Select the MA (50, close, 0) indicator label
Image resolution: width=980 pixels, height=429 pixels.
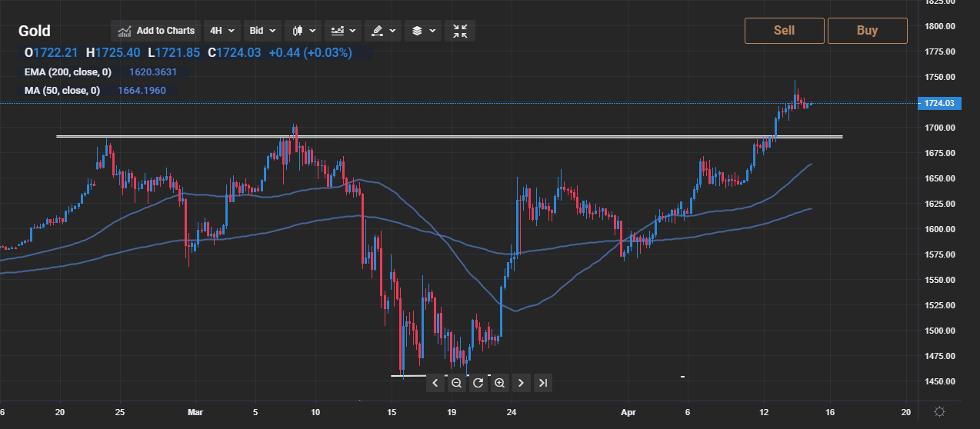point(62,91)
